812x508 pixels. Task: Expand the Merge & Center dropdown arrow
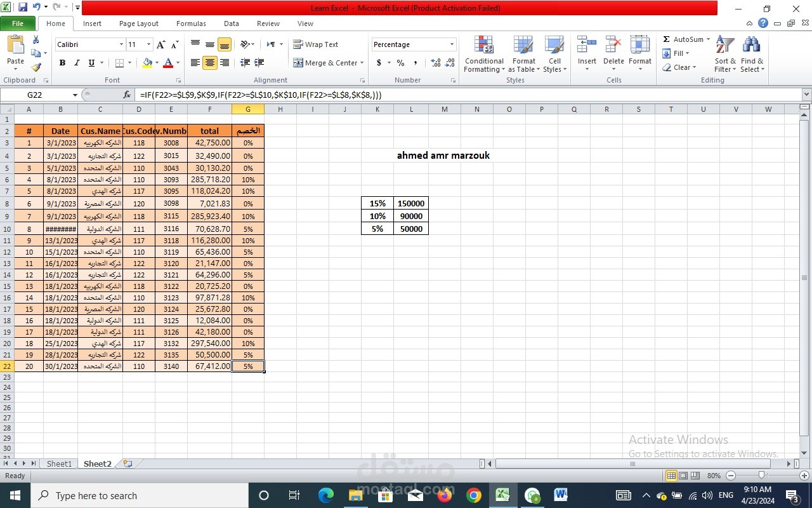click(x=362, y=63)
